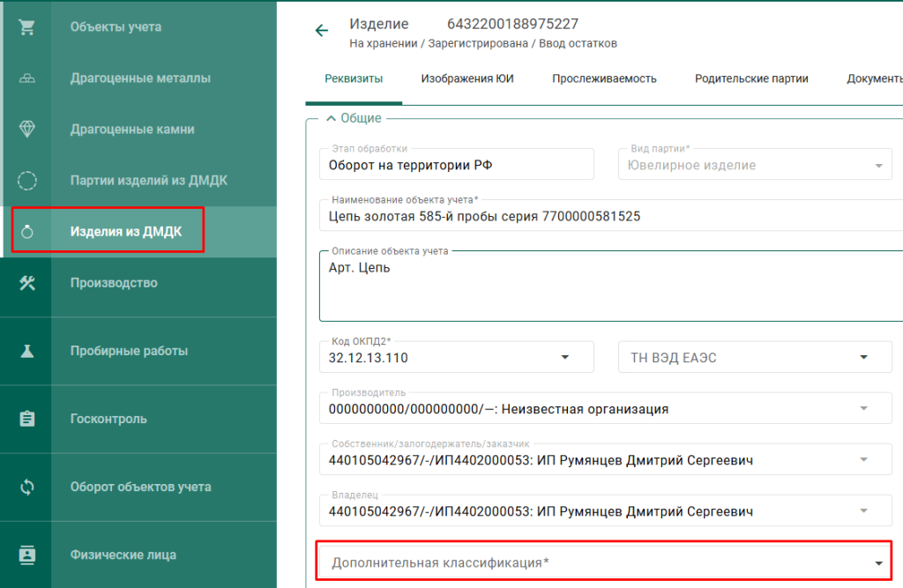The height and width of the screenshot is (588, 903).
Task: Select Изделия из ДМДК in sidebar
Action: 126,232
